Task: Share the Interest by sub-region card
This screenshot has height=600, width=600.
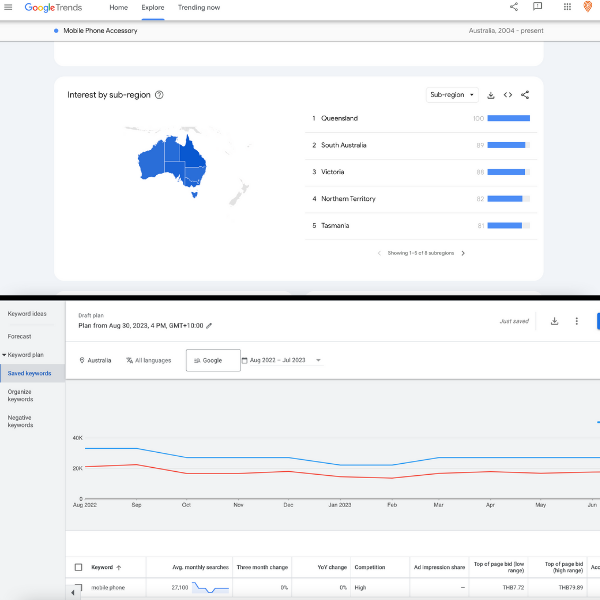Action: pos(525,95)
